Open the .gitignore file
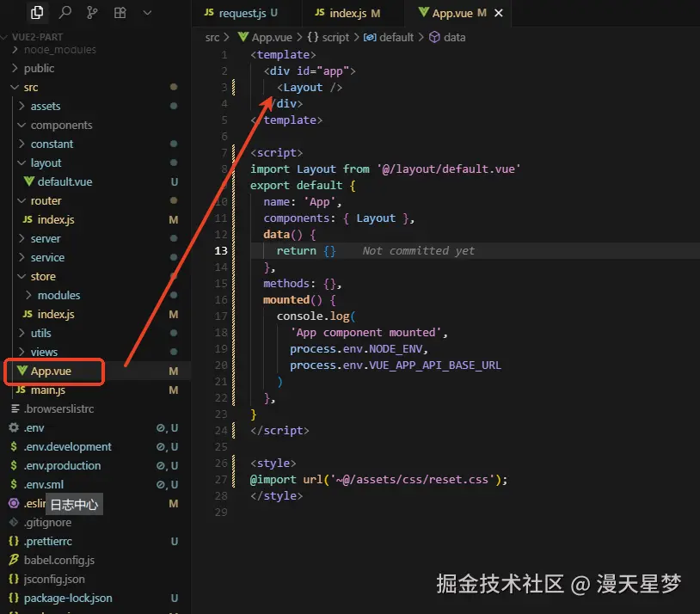700x614 pixels. click(47, 523)
